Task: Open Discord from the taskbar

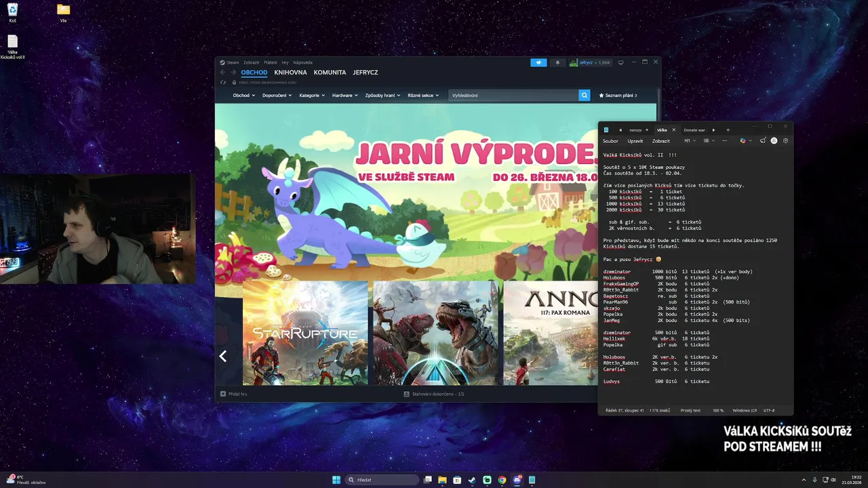Action: 517,480
